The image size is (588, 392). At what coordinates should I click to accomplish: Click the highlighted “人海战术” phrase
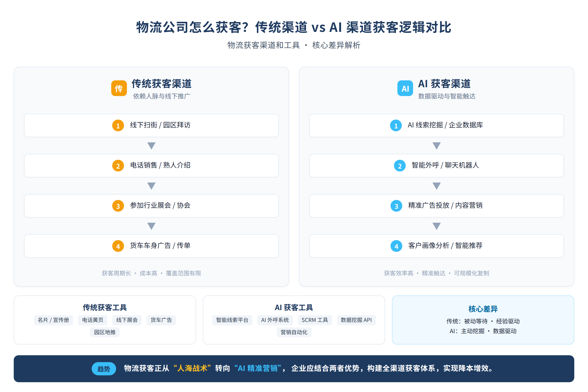click(x=192, y=368)
